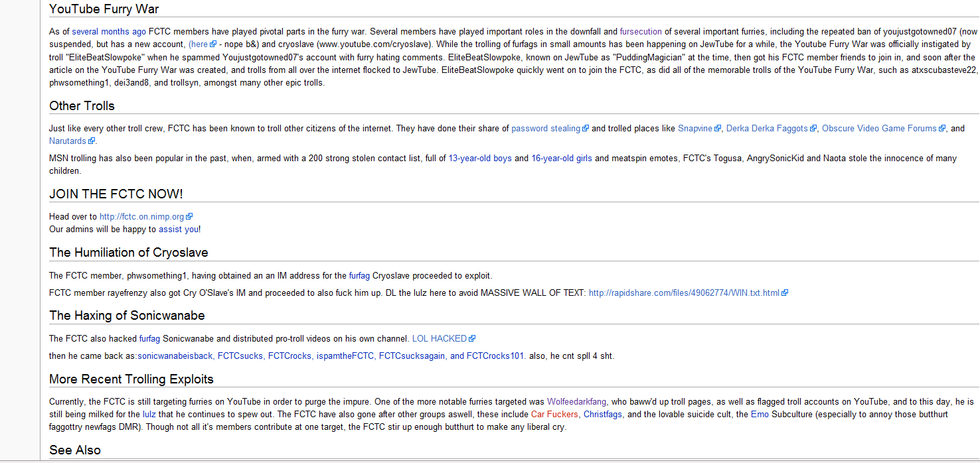The width and height of the screenshot is (980, 463).
Task: Go to the http://fctc.on.nimp.org link
Action: (x=141, y=217)
